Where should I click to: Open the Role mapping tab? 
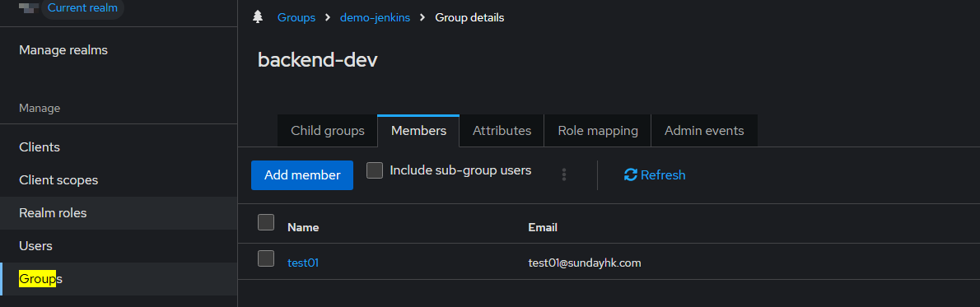(598, 131)
